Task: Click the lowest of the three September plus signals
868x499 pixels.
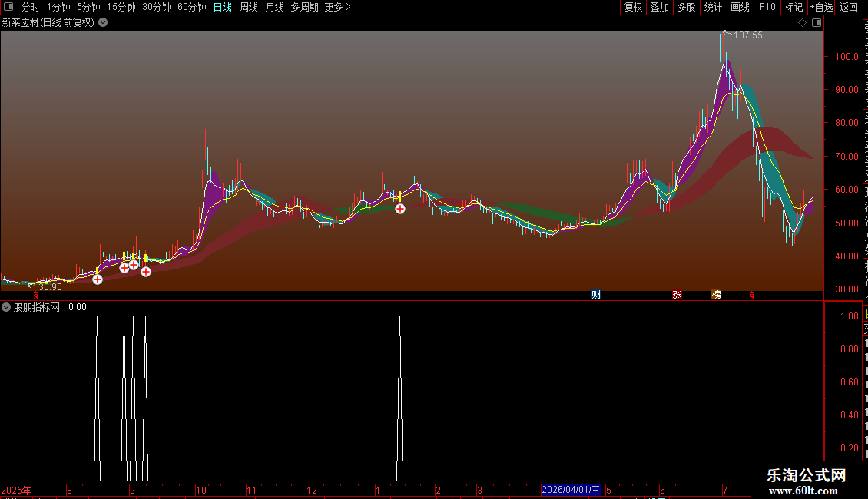Action: (146, 272)
